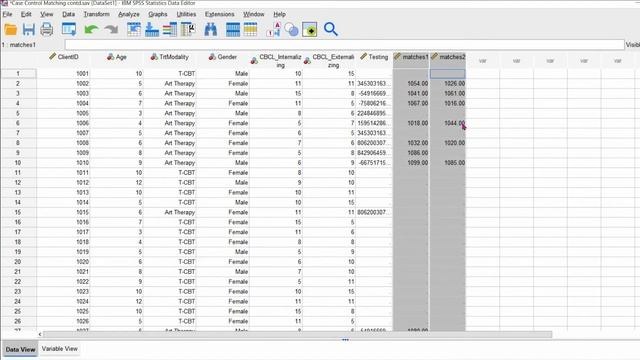The image size is (640, 360).
Task: Click ClientID cell 1026
Action: [63, 321]
